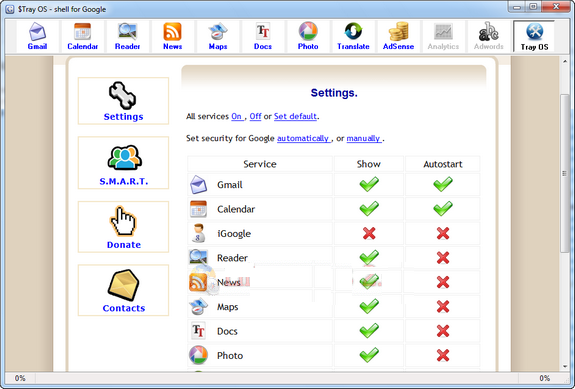
Task: Toggle Show for Gmail
Action: pos(369,184)
